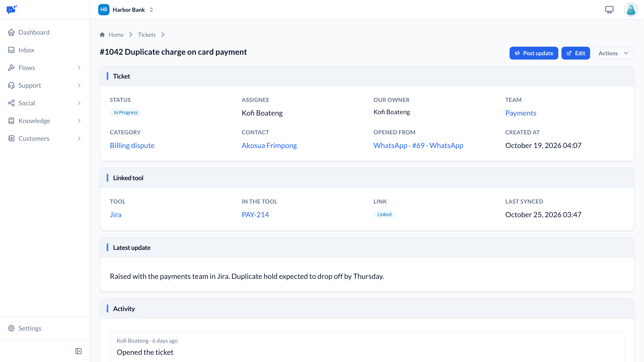Click assignee name under ASSIGNEE label

pyautogui.click(x=262, y=113)
